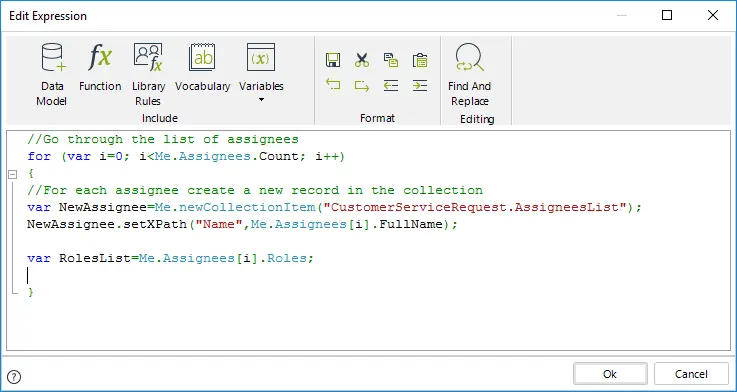Click the Redo arrow icon

[361, 85]
